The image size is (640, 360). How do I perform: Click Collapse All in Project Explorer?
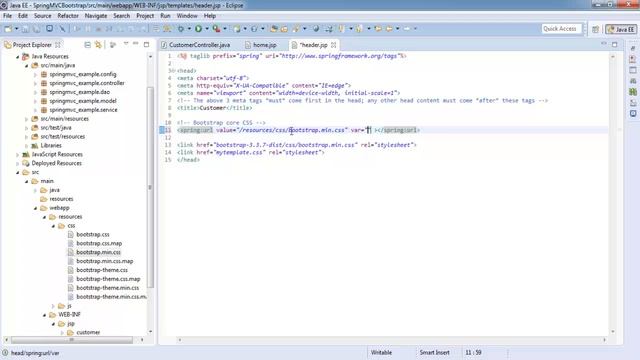coord(87,44)
